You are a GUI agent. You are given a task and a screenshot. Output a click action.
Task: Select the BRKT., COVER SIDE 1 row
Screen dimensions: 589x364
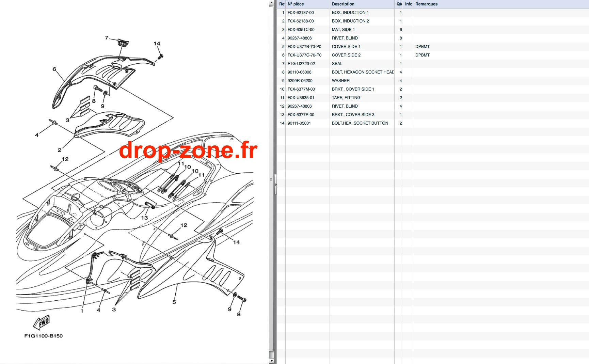tap(433, 89)
